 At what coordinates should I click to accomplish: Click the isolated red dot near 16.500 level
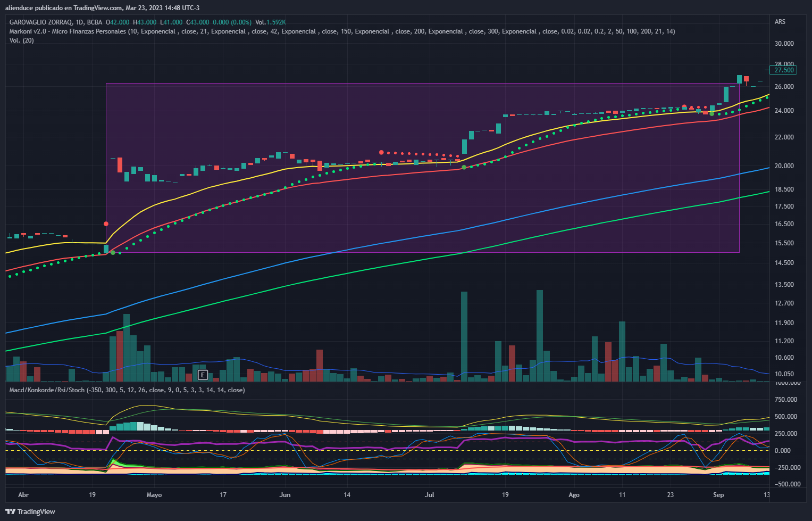(x=106, y=224)
